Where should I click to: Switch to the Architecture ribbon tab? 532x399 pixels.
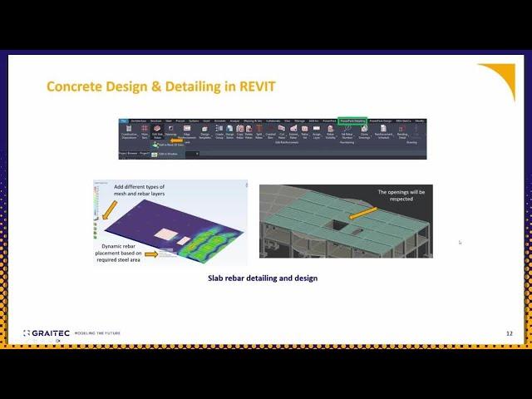point(139,121)
